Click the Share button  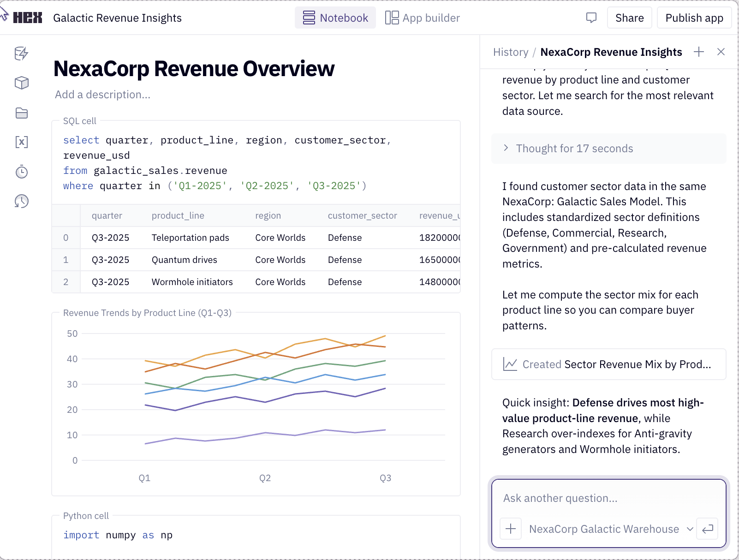point(630,18)
